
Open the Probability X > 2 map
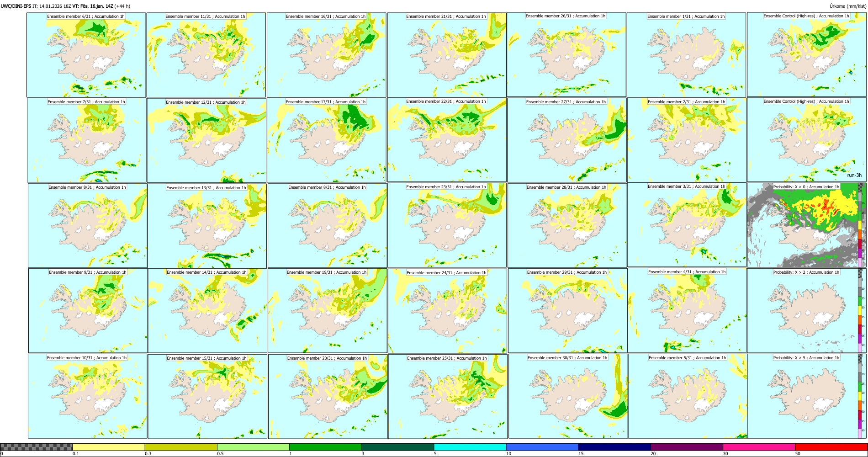click(807, 311)
